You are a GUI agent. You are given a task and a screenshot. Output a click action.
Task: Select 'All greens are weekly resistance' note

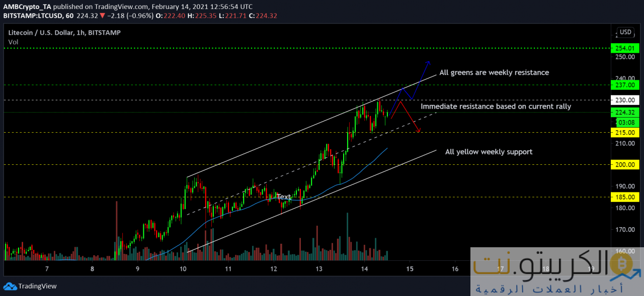coord(494,72)
